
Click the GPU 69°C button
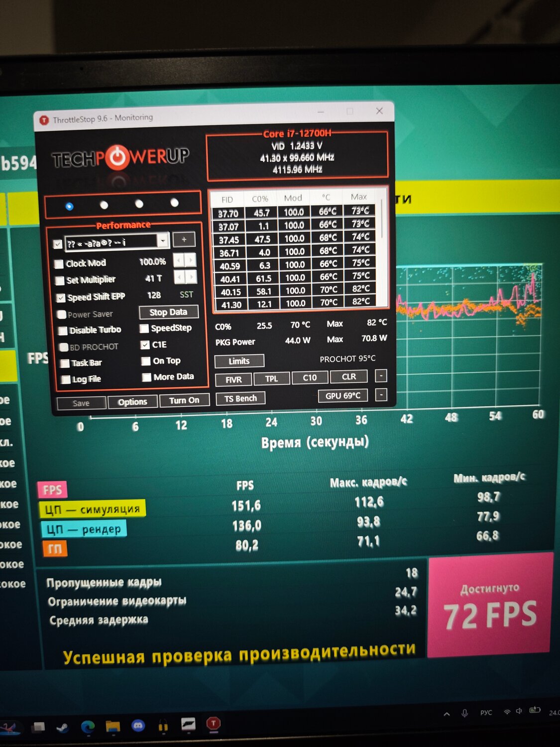(343, 396)
